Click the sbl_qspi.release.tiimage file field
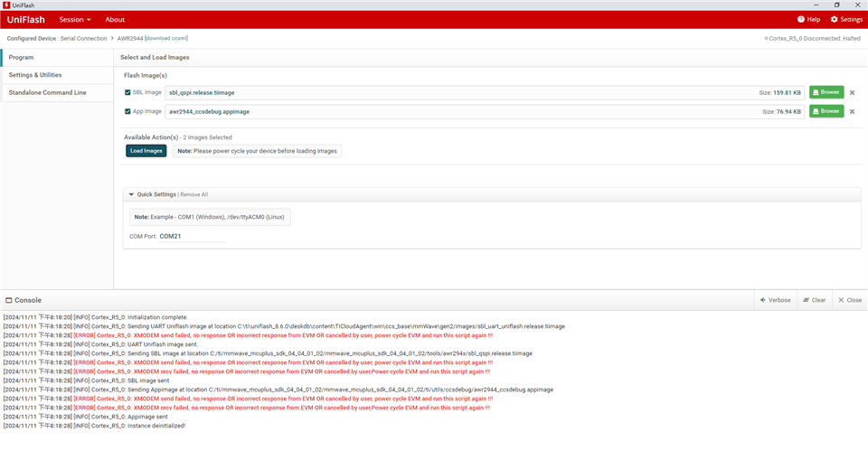Screen dimensions: 868x470 tap(485, 92)
